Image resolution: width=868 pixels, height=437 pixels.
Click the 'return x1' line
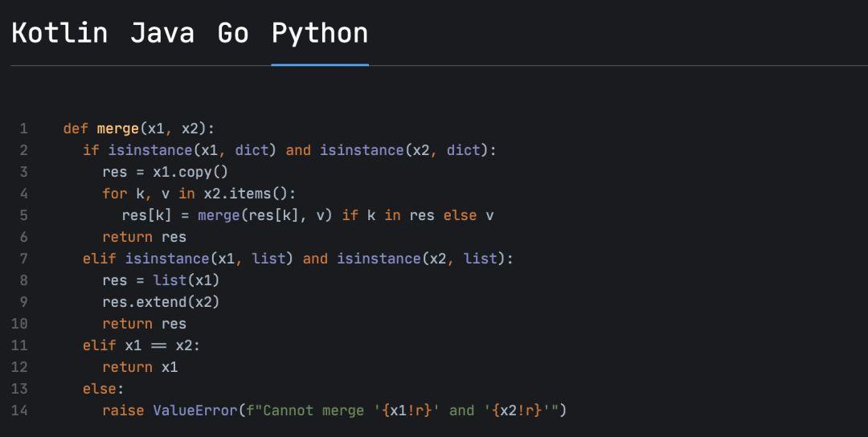pyautogui.click(x=140, y=367)
